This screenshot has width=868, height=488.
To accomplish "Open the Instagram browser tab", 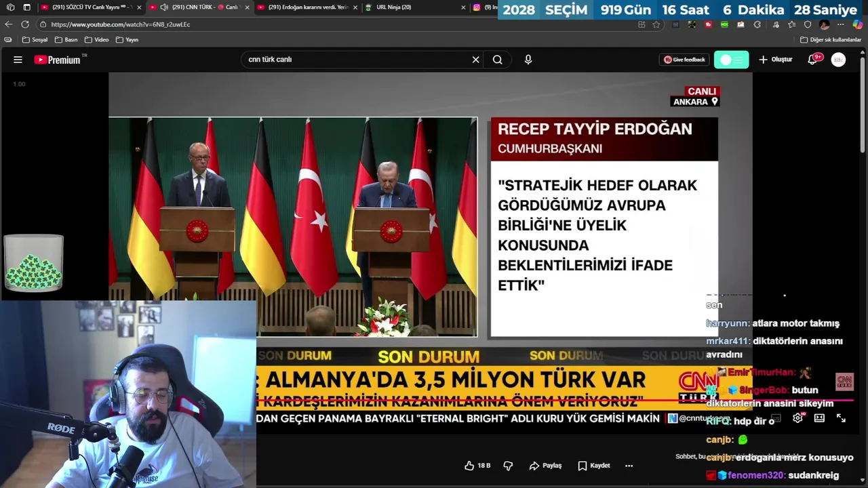I will click(x=485, y=7).
